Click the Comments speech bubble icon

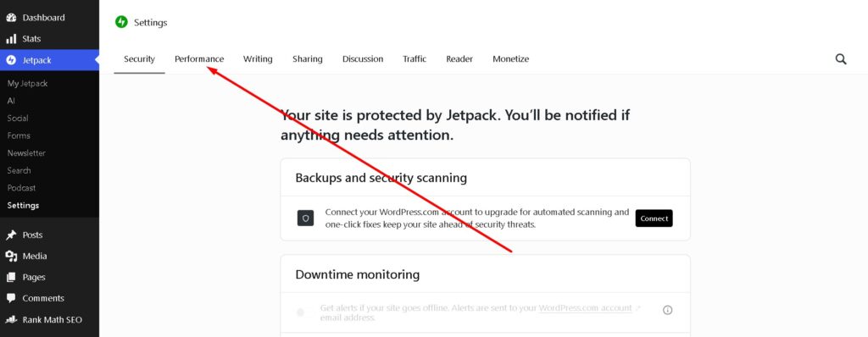pyautogui.click(x=11, y=298)
